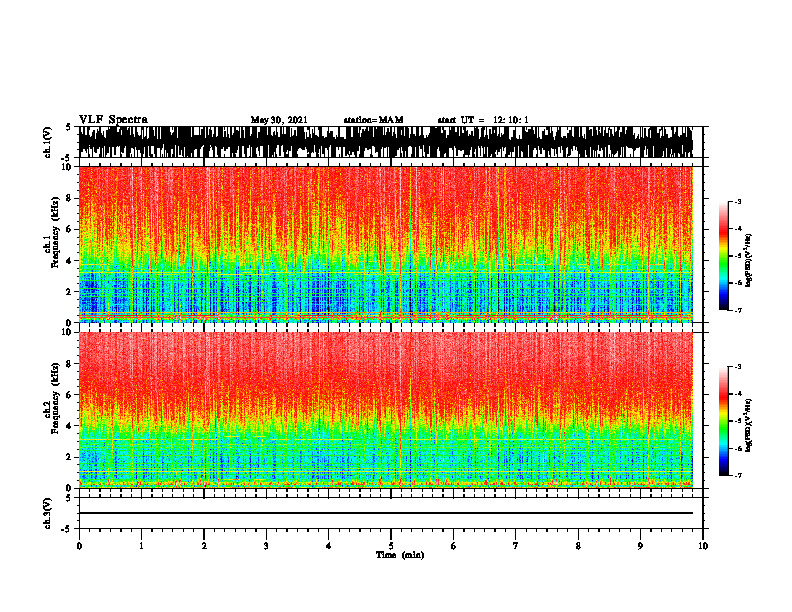
Task: Click time axis tick label "5"
Action: point(391,546)
